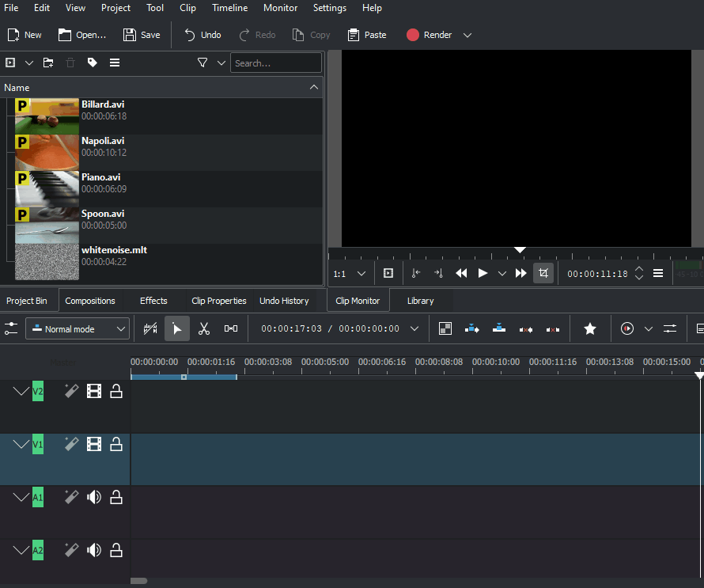Rewind the monitor playback
Screen dimensions: 704x588
click(461, 273)
